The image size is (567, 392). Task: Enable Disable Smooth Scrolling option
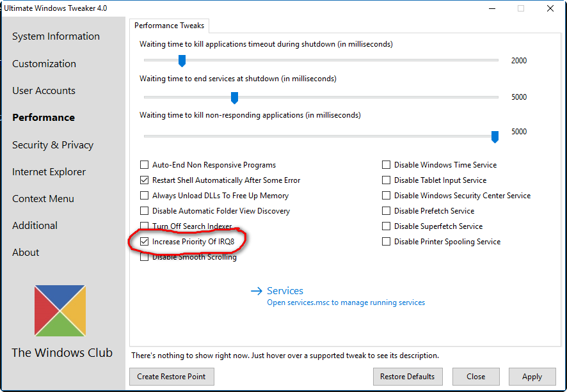[x=144, y=257]
